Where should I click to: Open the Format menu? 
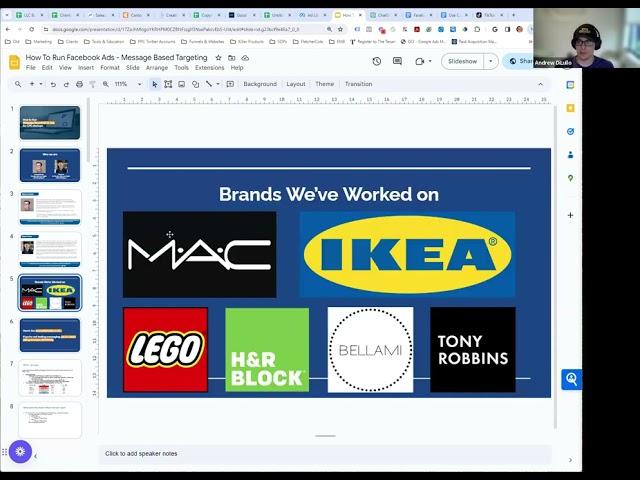[110, 68]
